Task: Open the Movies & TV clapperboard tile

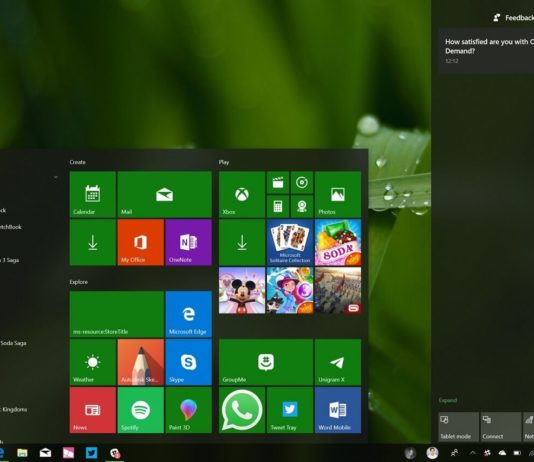Action: [278, 182]
